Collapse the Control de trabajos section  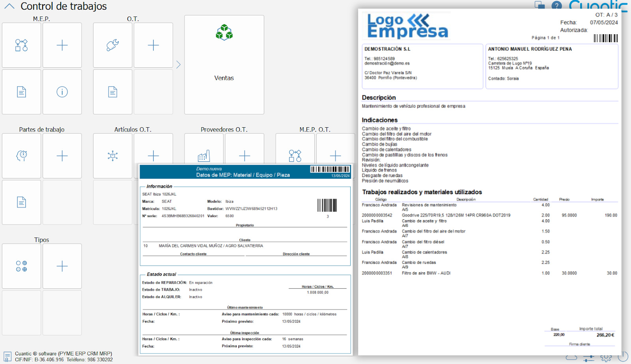[x=9, y=6]
